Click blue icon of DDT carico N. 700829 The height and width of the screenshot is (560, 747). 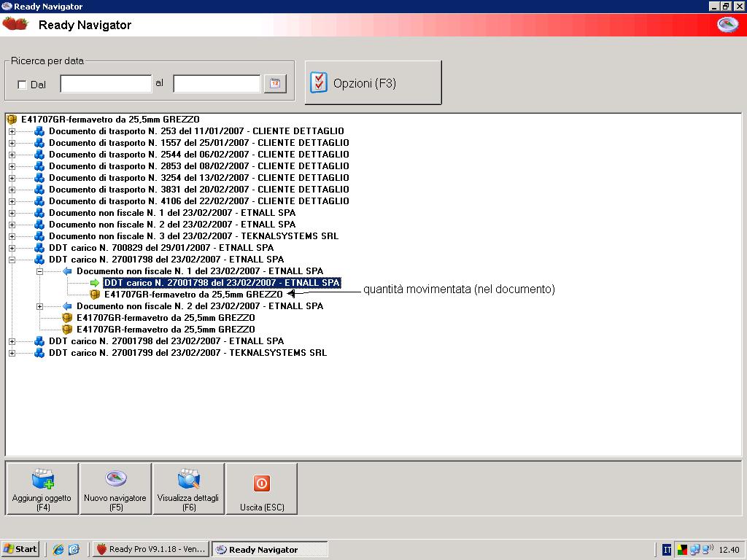[39, 248]
